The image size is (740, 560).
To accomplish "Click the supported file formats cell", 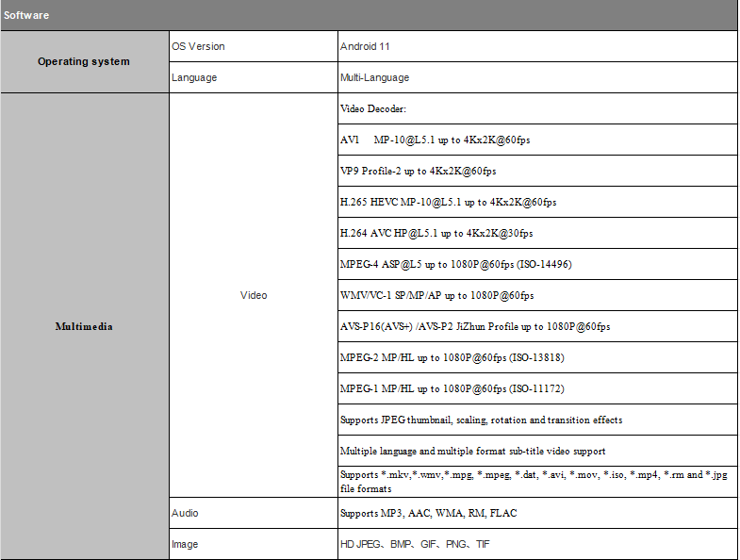I will (x=533, y=481).
